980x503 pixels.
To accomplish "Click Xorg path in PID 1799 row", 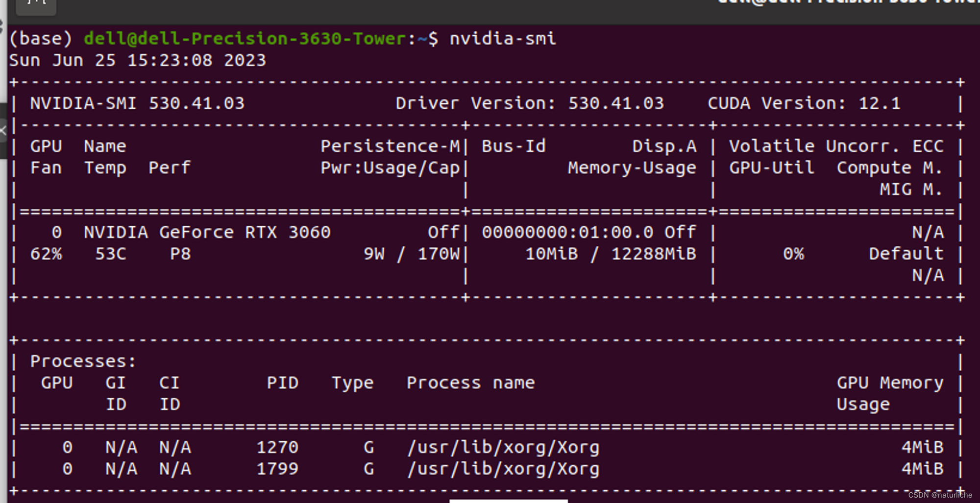I will pyautogui.click(x=503, y=469).
